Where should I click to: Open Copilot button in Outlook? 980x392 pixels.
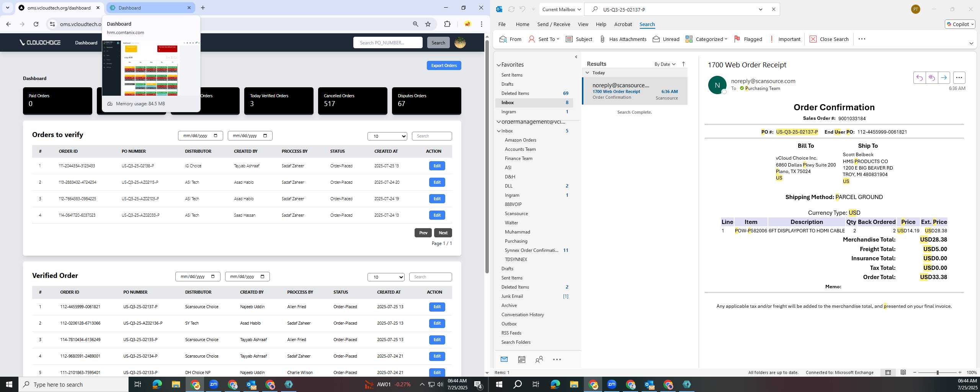pos(960,24)
